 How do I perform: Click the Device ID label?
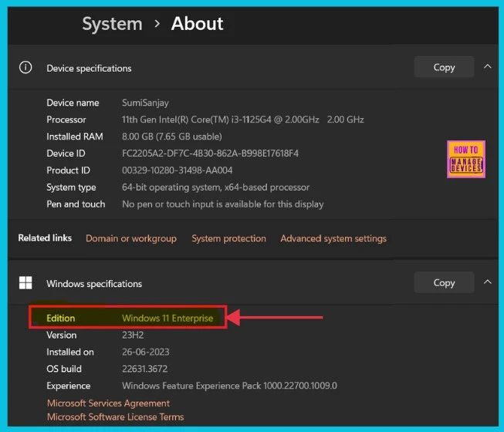click(x=66, y=154)
